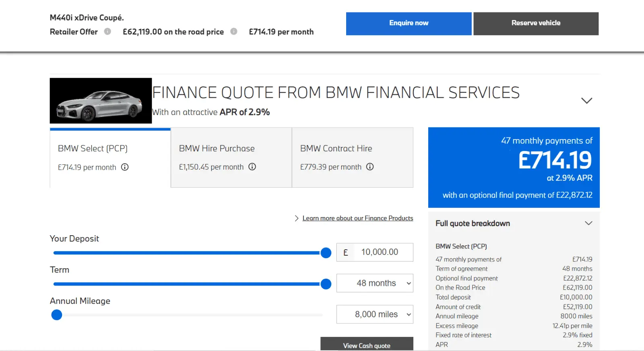Switch to BMW Hire Purchase tab
Viewport: 644px width, 351px height.
pyautogui.click(x=231, y=158)
